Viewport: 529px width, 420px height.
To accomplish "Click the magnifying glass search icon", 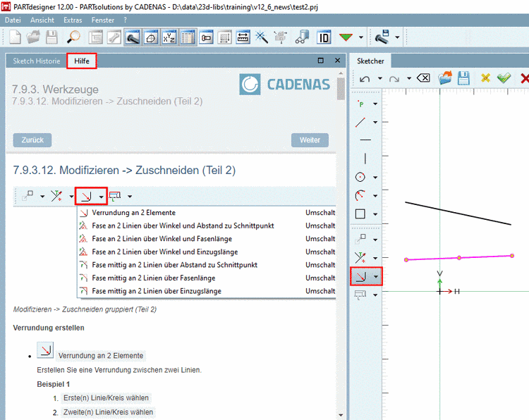I will point(73,37).
